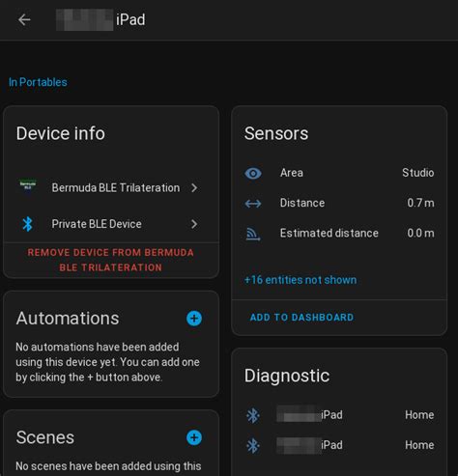Click Bluetooth icon of second Diagnostic iPad
Viewport: 458px width, 476px height.
coord(253,446)
